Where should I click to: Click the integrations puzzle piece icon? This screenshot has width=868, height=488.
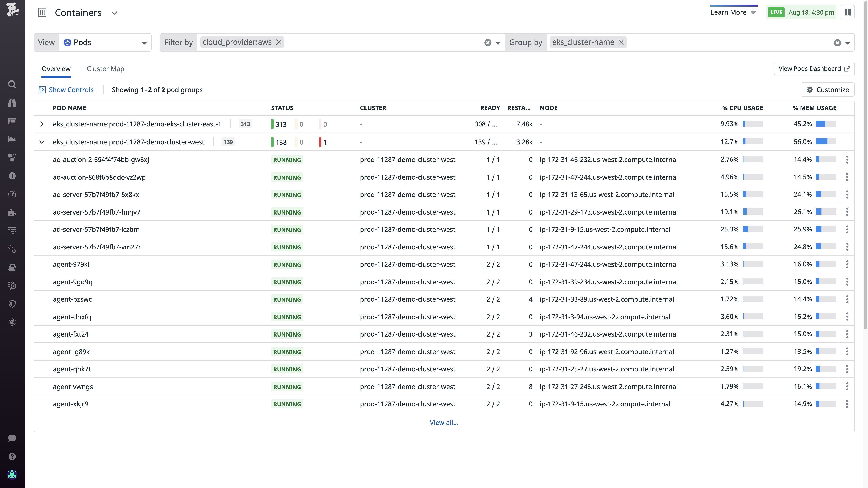(x=12, y=212)
